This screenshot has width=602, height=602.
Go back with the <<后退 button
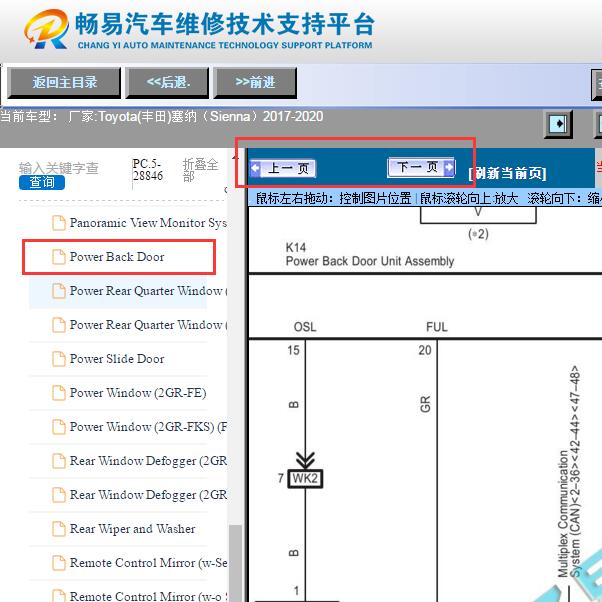167,83
